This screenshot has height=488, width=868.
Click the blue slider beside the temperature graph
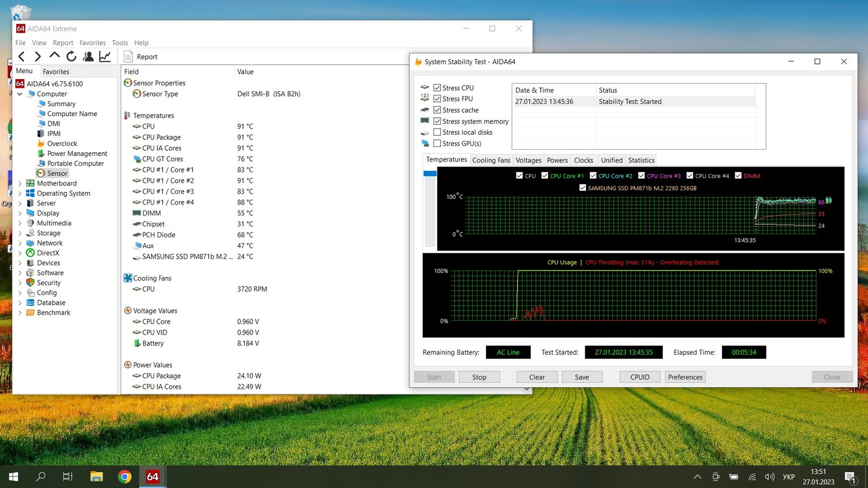[x=430, y=174]
